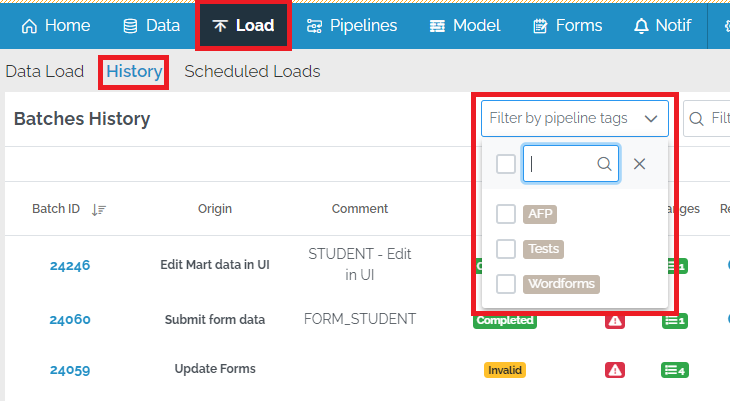Switch to the Scheduled Loads tab
The image size is (730, 401).
tap(252, 72)
